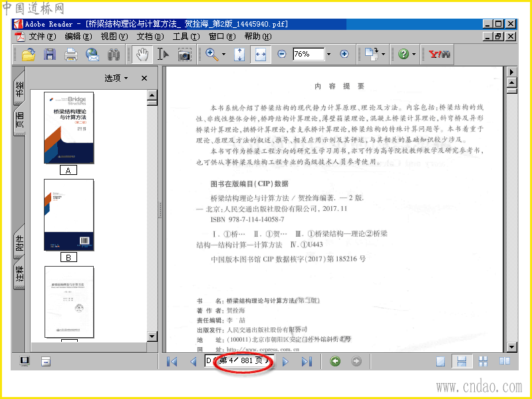The image size is (532, 399).
Task: Click the Yahoo toolbar icon
Action: tap(440, 54)
